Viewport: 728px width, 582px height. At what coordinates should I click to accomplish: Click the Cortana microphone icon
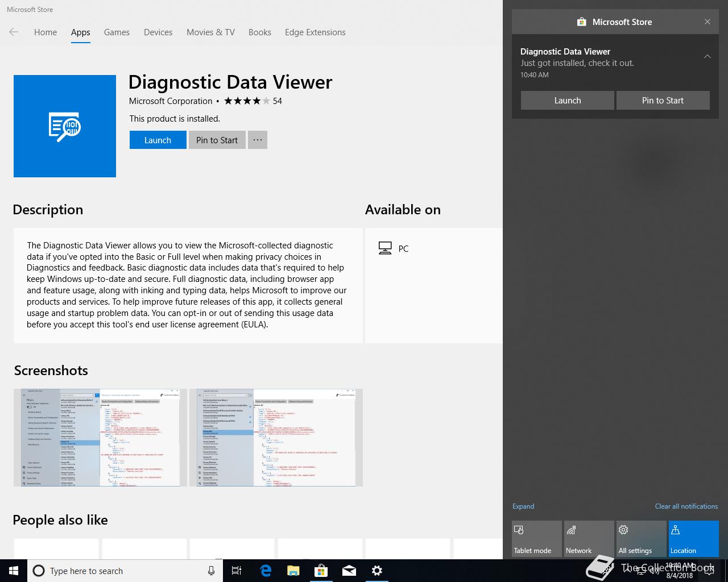click(211, 571)
